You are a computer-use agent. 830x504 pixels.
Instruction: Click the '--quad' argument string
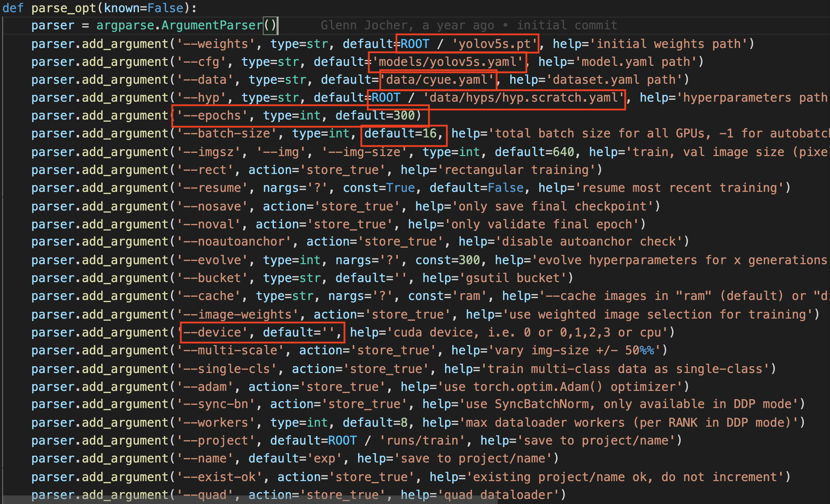(x=205, y=495)
